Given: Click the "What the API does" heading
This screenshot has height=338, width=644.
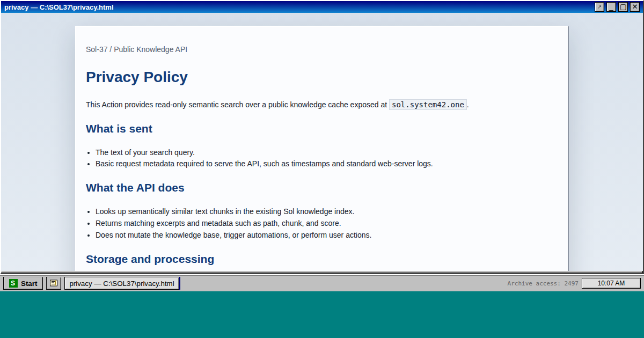Looking at the screenshot, I should tap(135, 188).
